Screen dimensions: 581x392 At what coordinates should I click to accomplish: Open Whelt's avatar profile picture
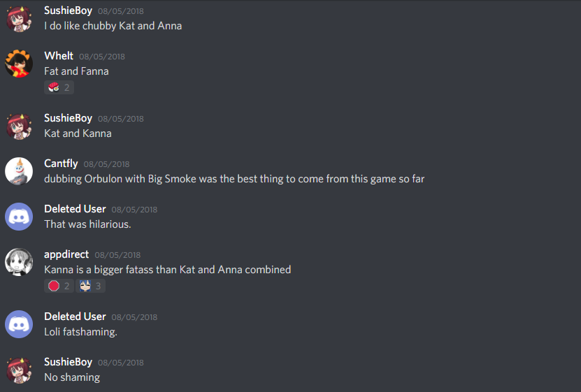[x=19, y=64]
